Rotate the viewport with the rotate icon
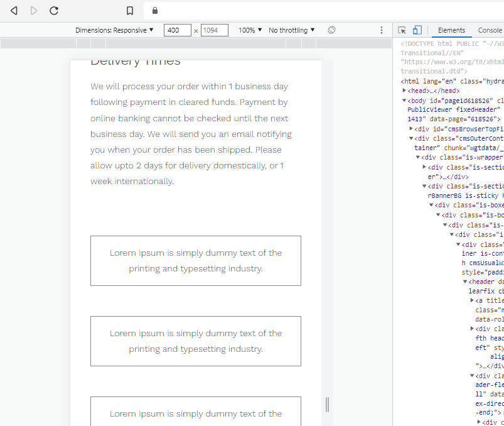Viewport: 504px width, 426px height. 331,30
